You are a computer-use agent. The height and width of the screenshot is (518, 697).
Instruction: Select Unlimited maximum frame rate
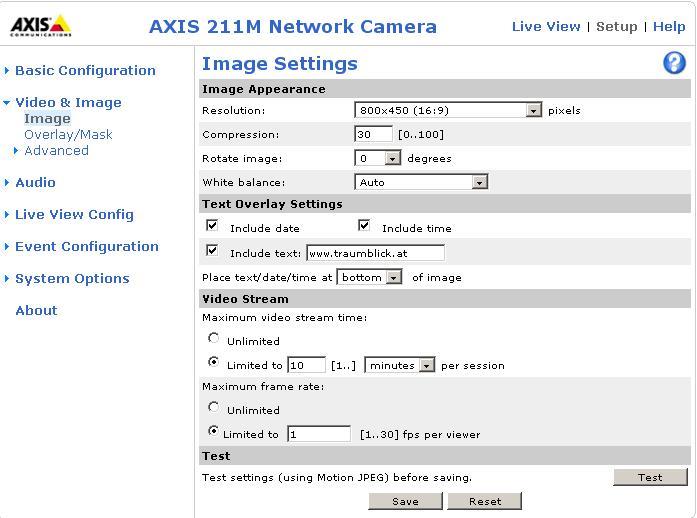213,407
